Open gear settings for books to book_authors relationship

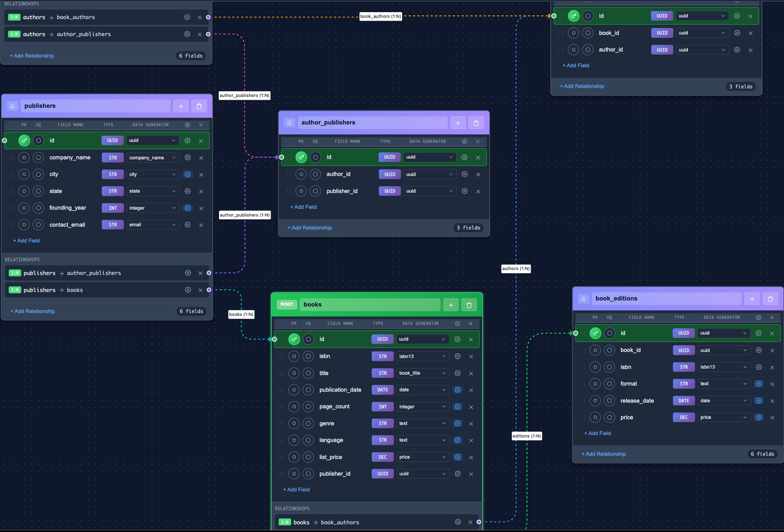(x=458, y=522)
